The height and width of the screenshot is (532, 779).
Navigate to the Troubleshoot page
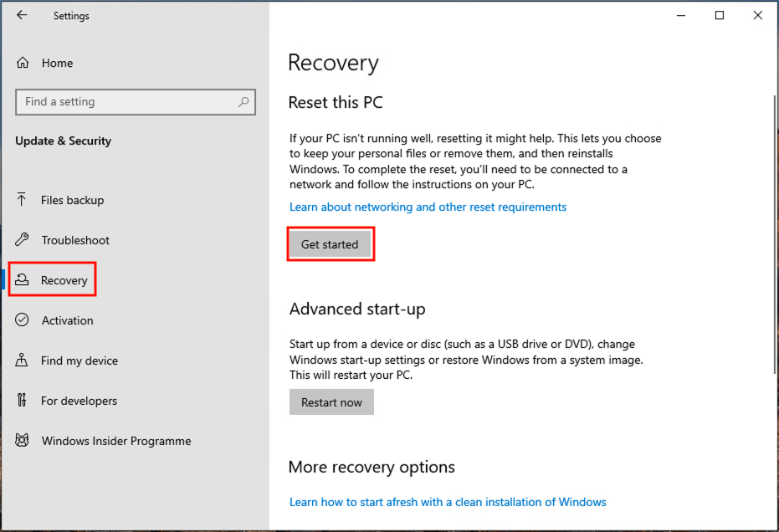(75, 240)
